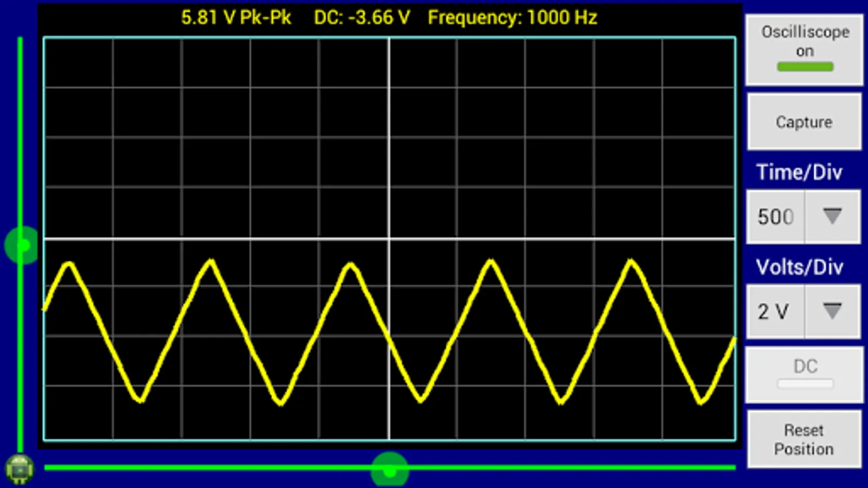Image resolution: width=868 pixels, height=488 pixels.
Task: Click the Volts/Div dropdown arrow
Action: [832, 311]
